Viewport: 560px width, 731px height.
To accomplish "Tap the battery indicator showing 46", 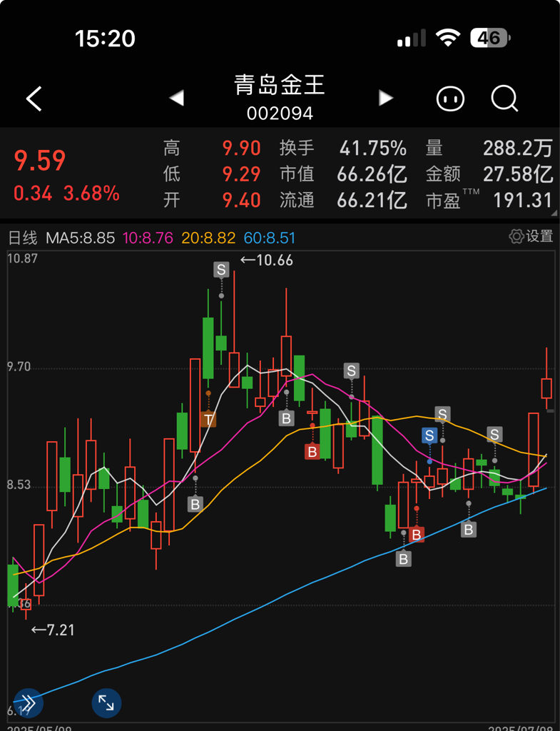I will [490, 38].
